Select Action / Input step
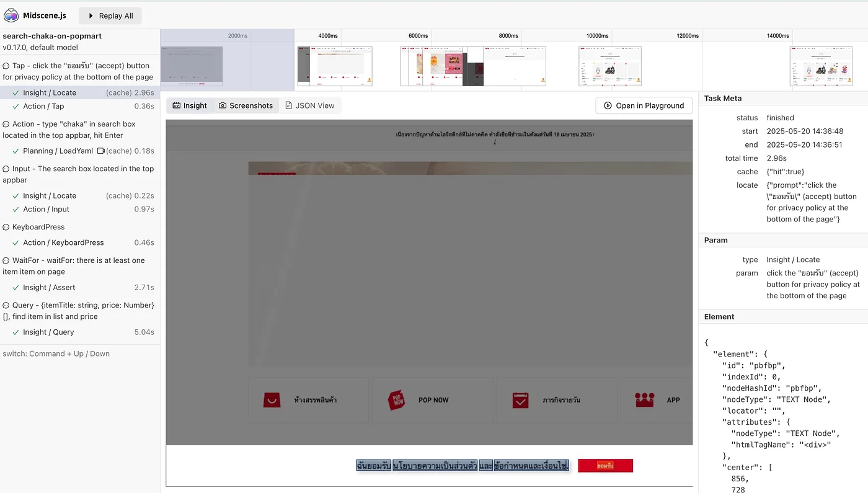The width and height of the screenshot is (868, 493). click(x=46, y=209)
